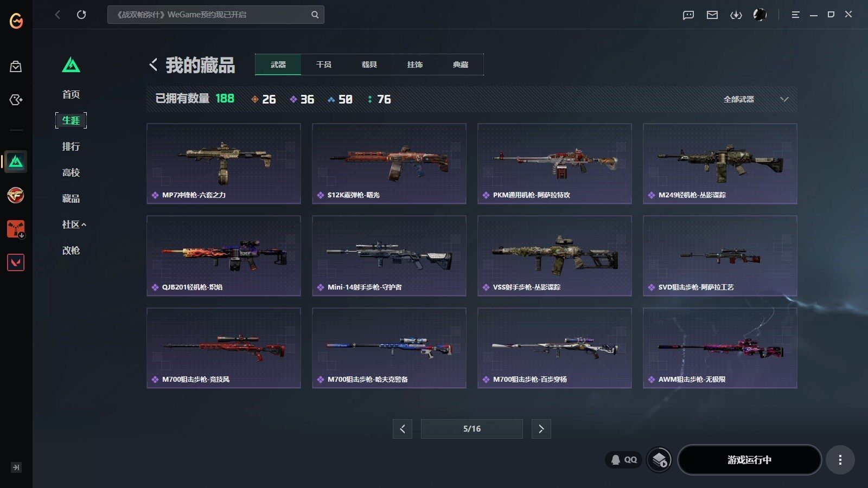Switch to the 载具 tab

[x=369, y=65]
